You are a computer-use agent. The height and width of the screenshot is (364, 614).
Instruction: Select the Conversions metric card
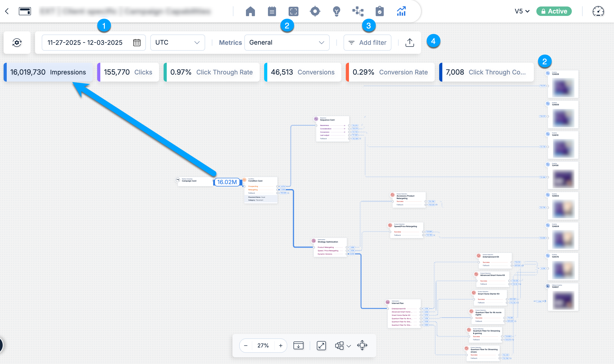click(303, 72)
